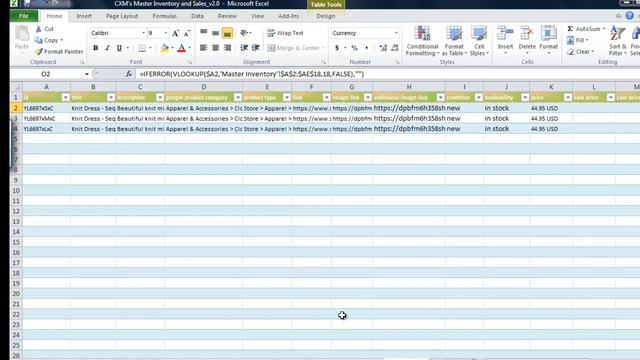Open the File tab
Viewport: 640px width, 360px height.
point(24,16)
